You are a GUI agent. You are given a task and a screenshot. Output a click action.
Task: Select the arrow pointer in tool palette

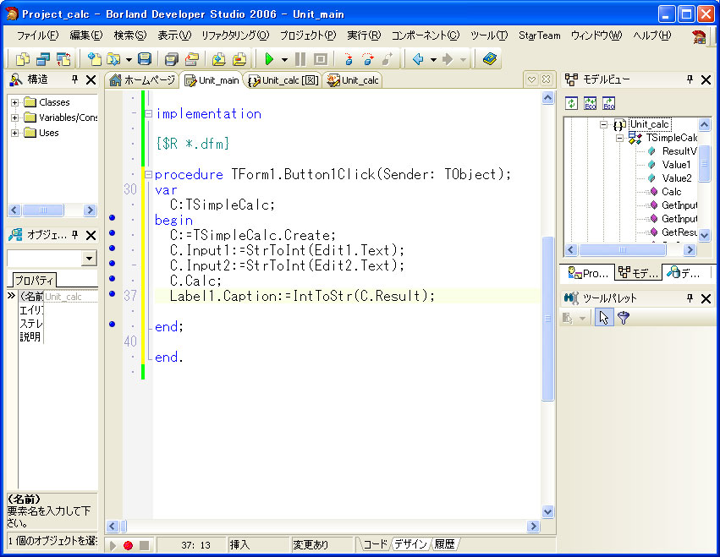[604, 317]
